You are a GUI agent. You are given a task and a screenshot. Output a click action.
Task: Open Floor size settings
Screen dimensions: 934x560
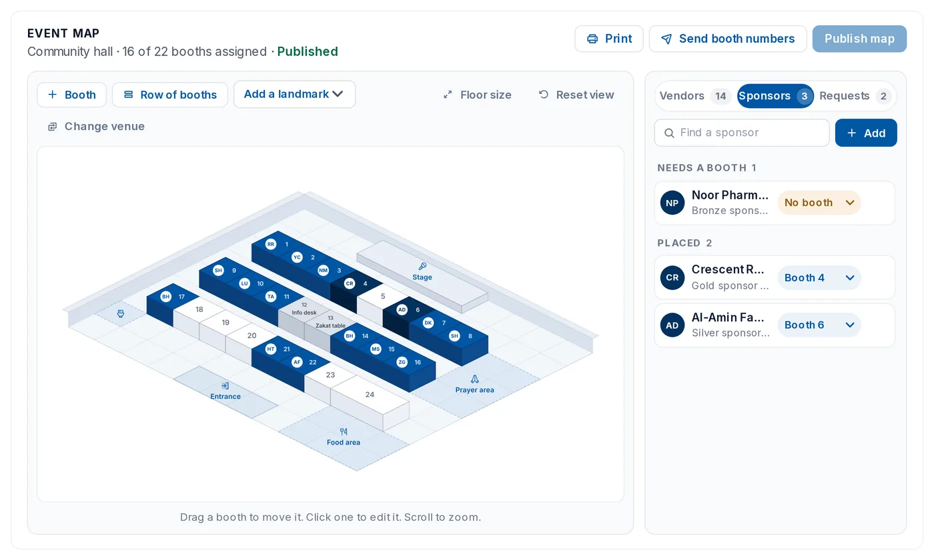click(478, 95)
